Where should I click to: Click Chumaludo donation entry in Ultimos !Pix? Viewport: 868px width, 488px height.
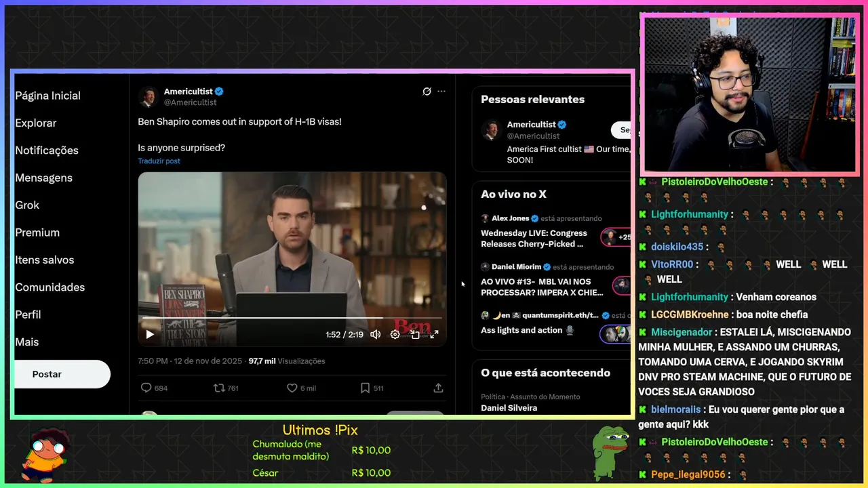(x=321, y=450)
